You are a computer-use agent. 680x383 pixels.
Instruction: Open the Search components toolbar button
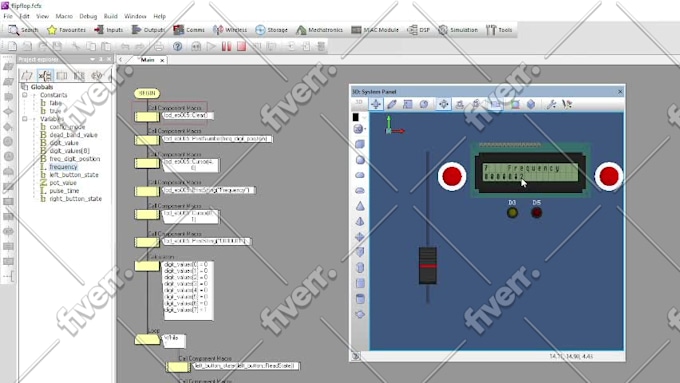point(23,29)
